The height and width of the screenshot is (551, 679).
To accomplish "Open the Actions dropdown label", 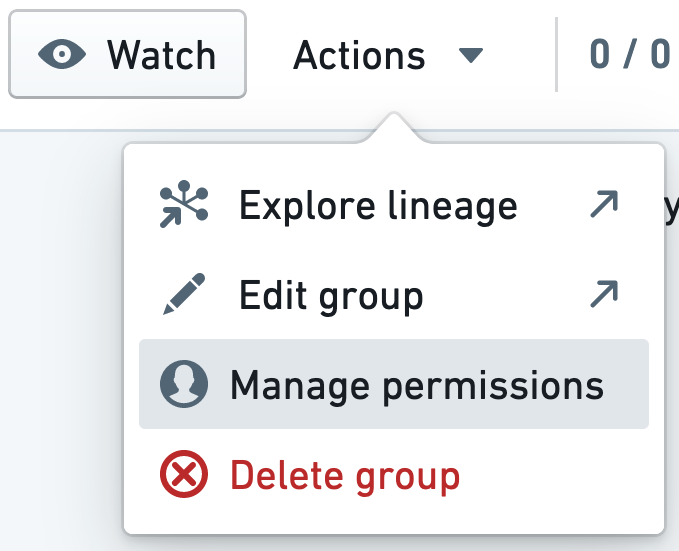I will click(x=359, y=55).
